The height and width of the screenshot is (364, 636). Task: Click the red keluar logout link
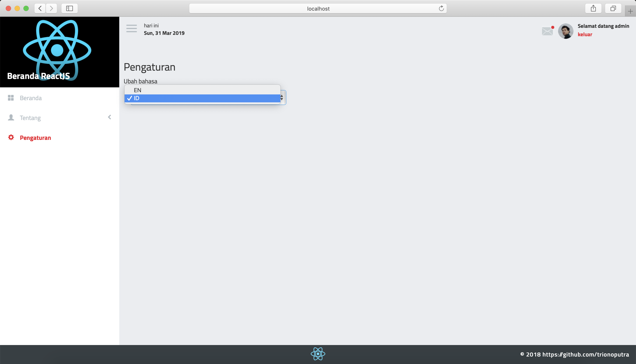coord(585,34)
